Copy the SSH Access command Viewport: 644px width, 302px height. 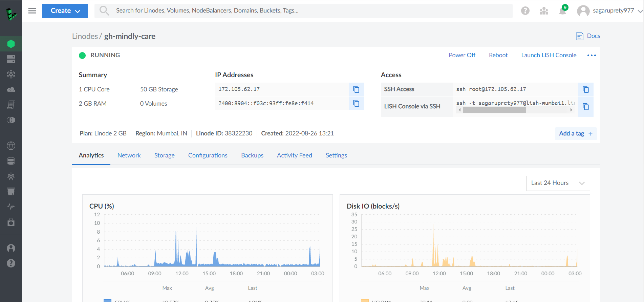(x=586, y=89)
